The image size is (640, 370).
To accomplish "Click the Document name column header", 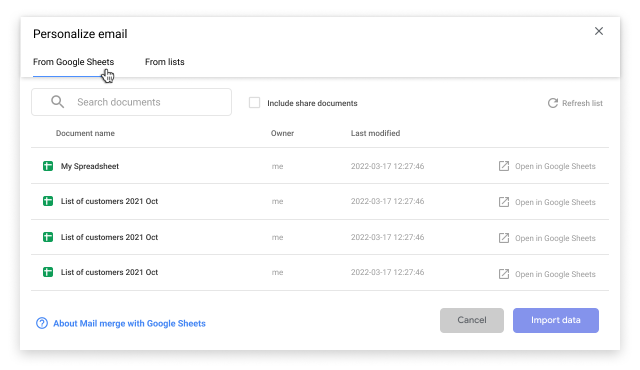I will (x=85, y=133).
